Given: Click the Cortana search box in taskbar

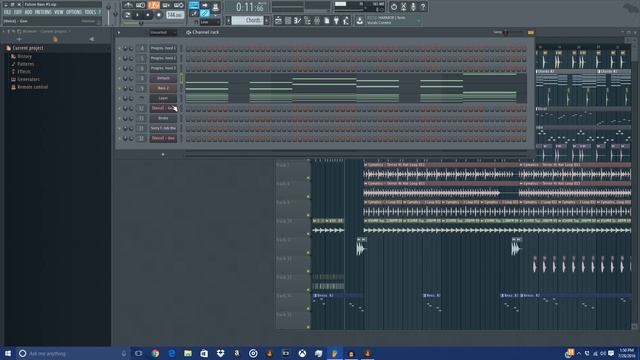Looking at the screenshot, I should click(x=73, y=353).
